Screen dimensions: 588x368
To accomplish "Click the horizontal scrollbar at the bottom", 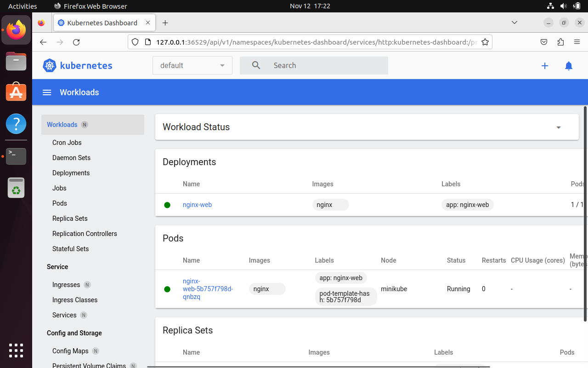I will pyautogui.click(x=318, y=367).
